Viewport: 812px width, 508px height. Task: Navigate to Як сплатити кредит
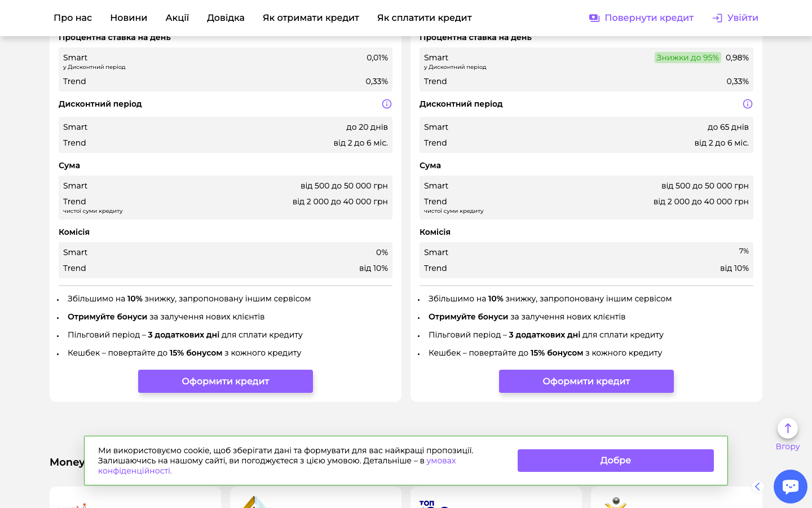424,18
